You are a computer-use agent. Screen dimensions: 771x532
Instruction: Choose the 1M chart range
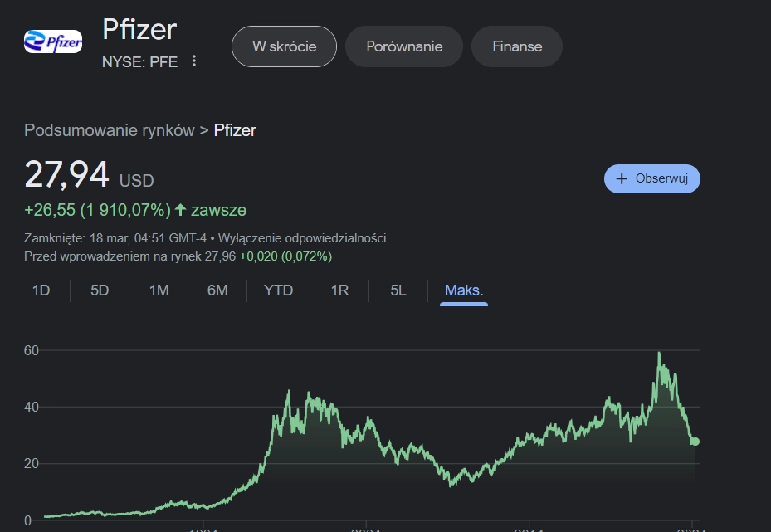[159, 290]
